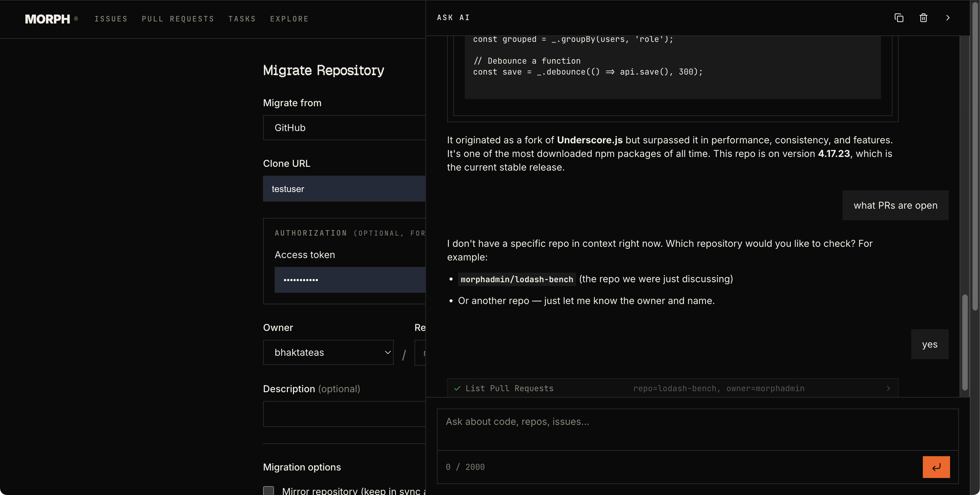Switch to the PULL REQUESTS section
The width and height of the screenshot is (980, 495).
[178, 19]
